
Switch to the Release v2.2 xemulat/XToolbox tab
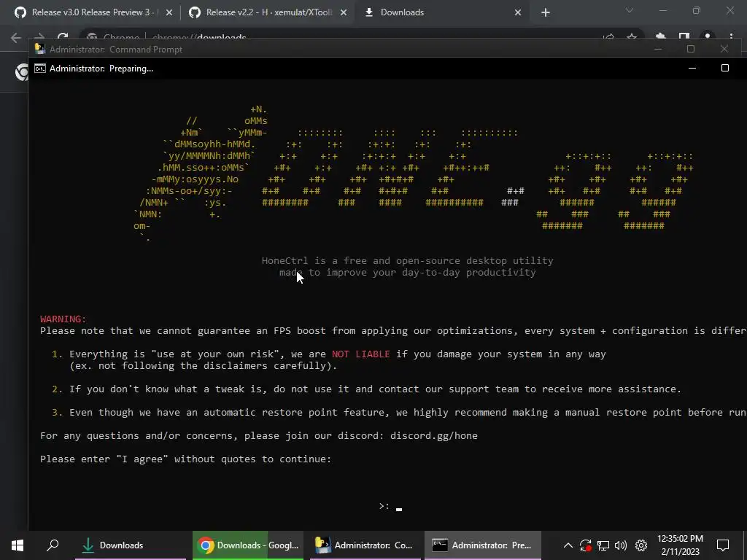(267, 12)
